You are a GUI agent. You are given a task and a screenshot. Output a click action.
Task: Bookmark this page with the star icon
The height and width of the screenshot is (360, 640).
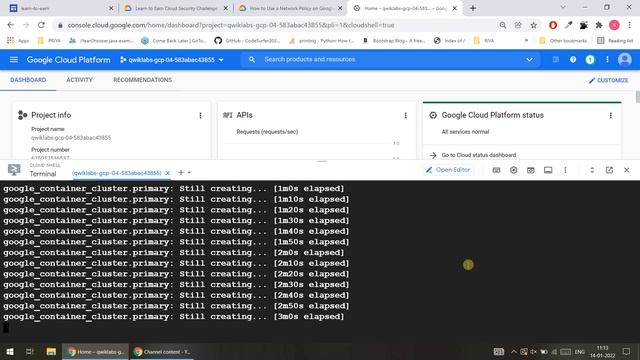tap(533, 25)
